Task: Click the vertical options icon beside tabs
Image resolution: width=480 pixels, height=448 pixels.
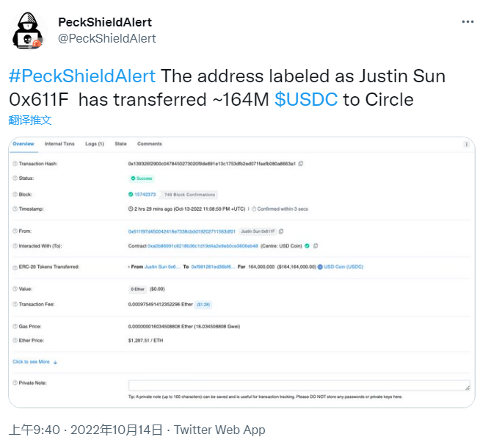Action: tap(466, 145)
